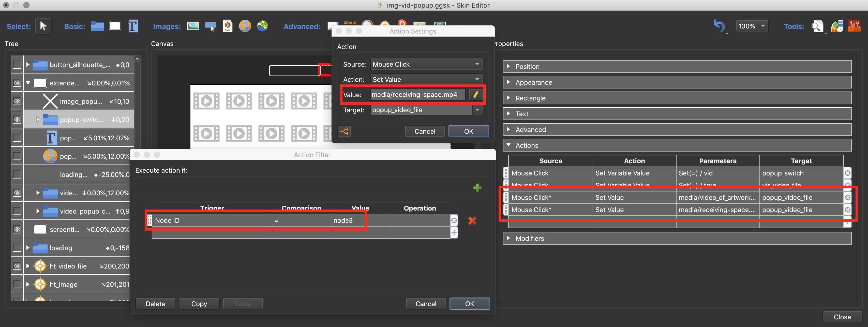Add a new trigger row below Node ID
The height and width of the screenshot is (327, 868).
click(x=454, y=233)
